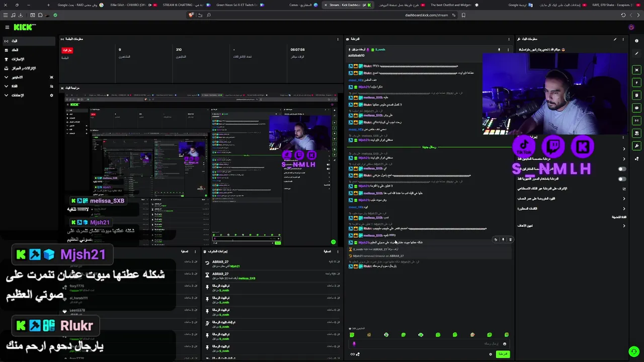Toggle stream preview widget in right rail

point(636,70)
